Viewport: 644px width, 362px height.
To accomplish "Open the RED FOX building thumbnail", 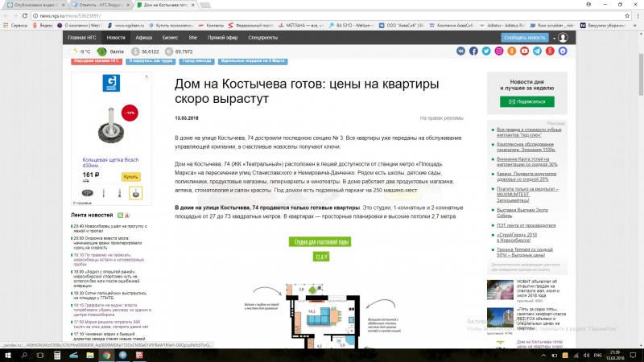I will pyautogui.click(x=500, y=318).
